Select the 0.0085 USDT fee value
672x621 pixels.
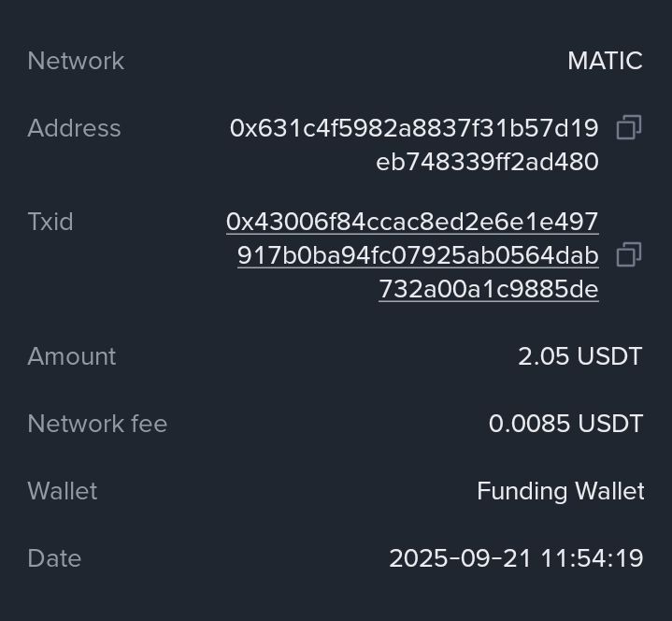click(x=565, y=424)
